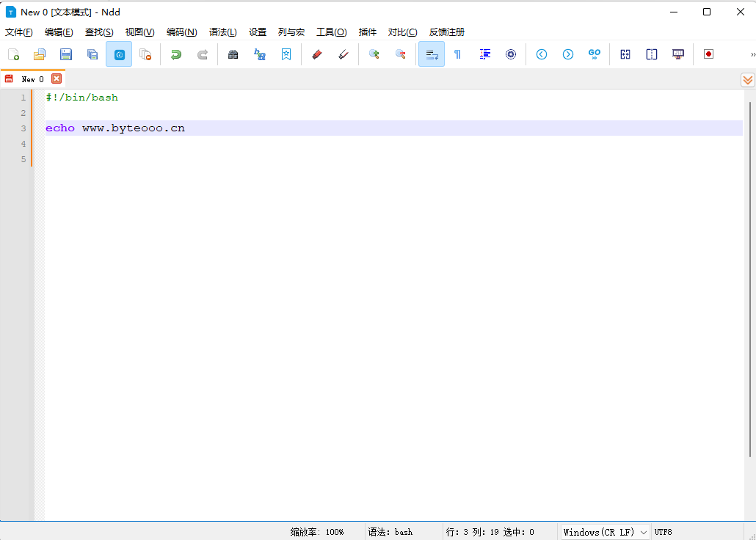Click the Ndd app icon in title bar

coord(10,12)
